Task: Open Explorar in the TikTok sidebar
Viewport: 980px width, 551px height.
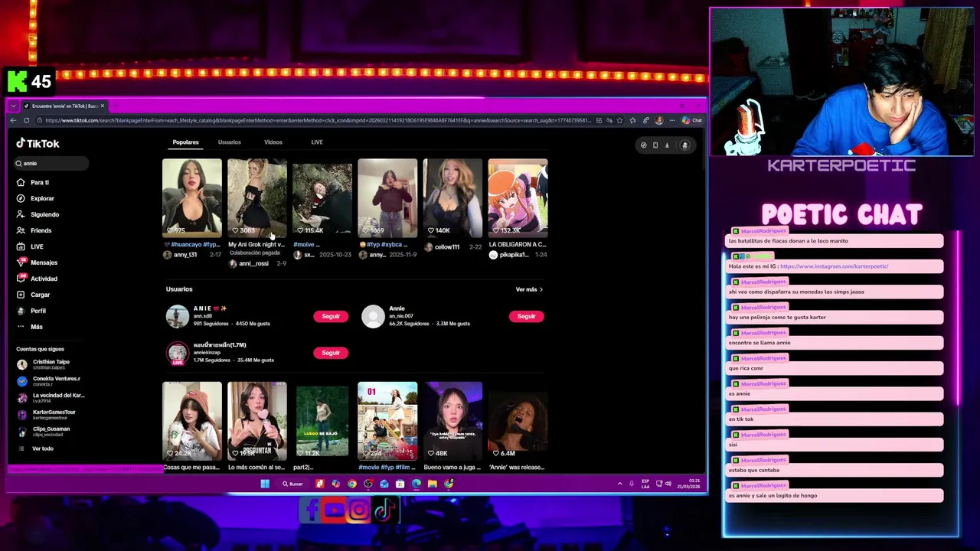Action: pos(35,198)
